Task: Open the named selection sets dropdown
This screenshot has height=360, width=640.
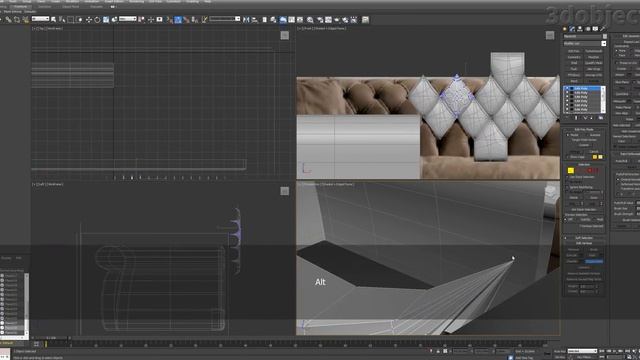Action: [x=224, y=19]
